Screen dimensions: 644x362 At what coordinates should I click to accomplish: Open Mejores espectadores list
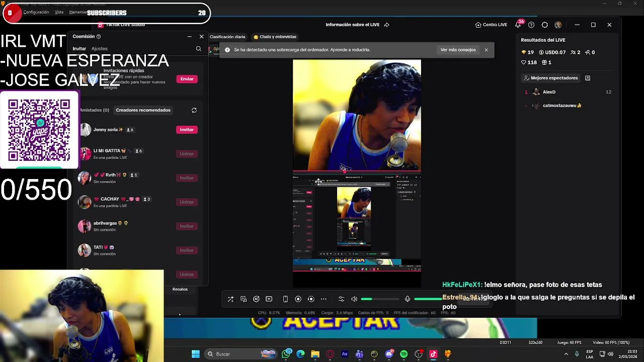click(551, 78)
